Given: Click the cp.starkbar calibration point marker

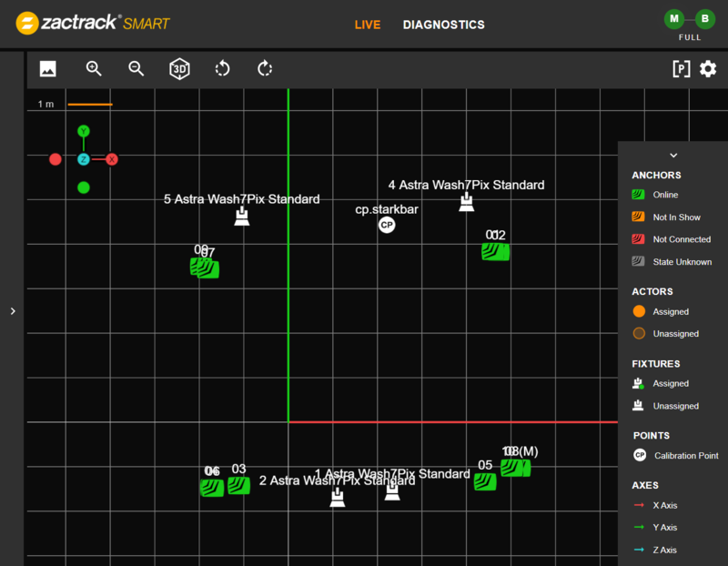Looking at the screenshot, I should click(387, 225).
